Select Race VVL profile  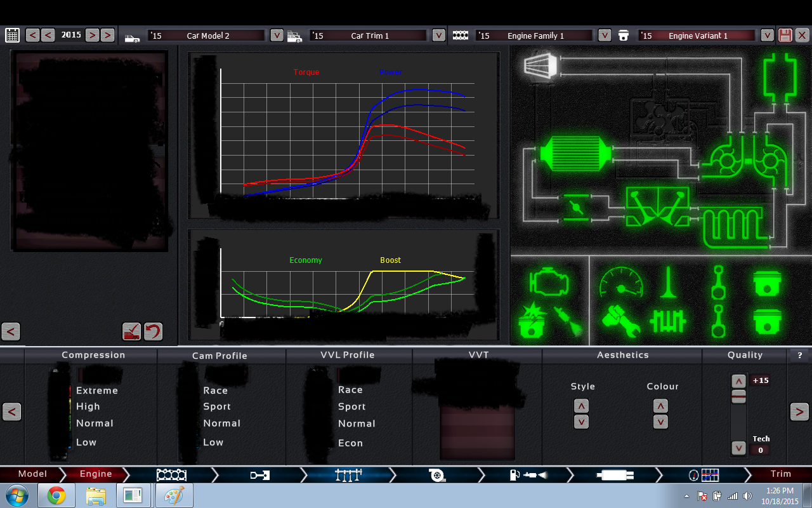[350, 390]
